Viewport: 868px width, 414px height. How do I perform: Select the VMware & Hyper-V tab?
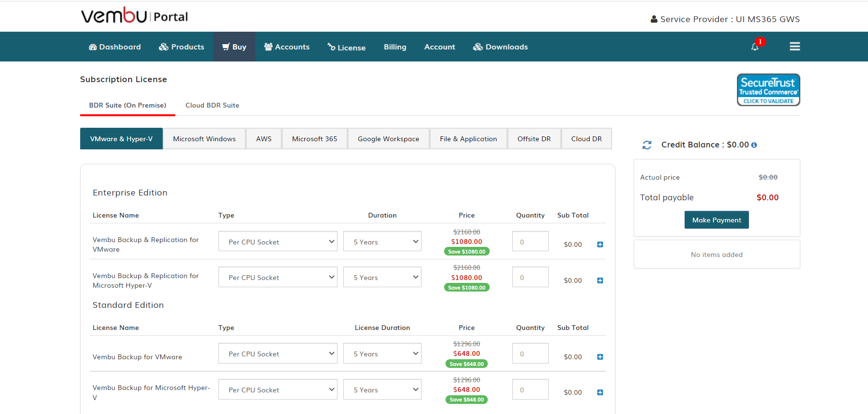coord(121,139)
